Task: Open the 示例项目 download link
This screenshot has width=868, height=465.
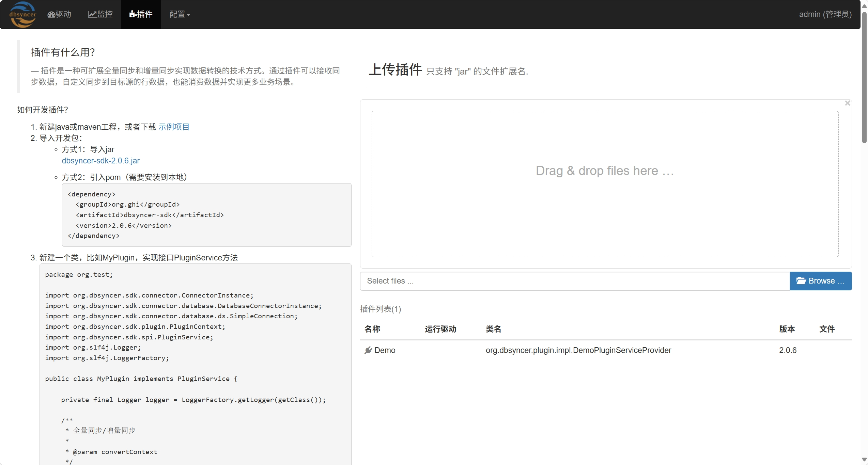Action: click(x=174, y=127)
